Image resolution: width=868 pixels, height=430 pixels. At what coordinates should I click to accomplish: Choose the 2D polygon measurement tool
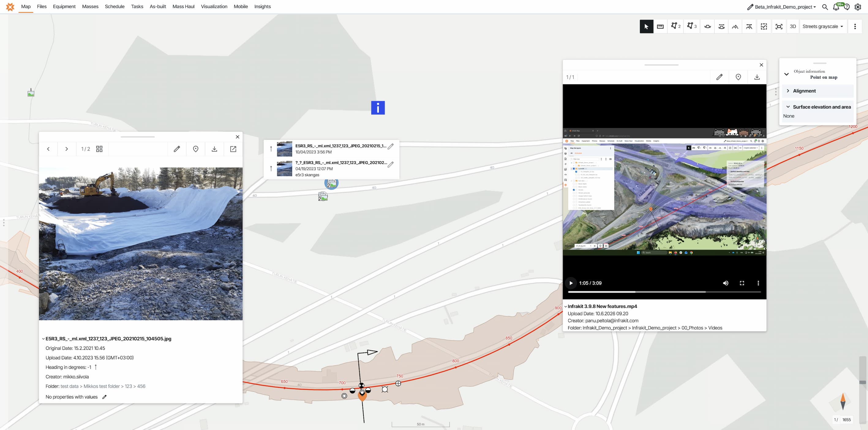(676, 26)
